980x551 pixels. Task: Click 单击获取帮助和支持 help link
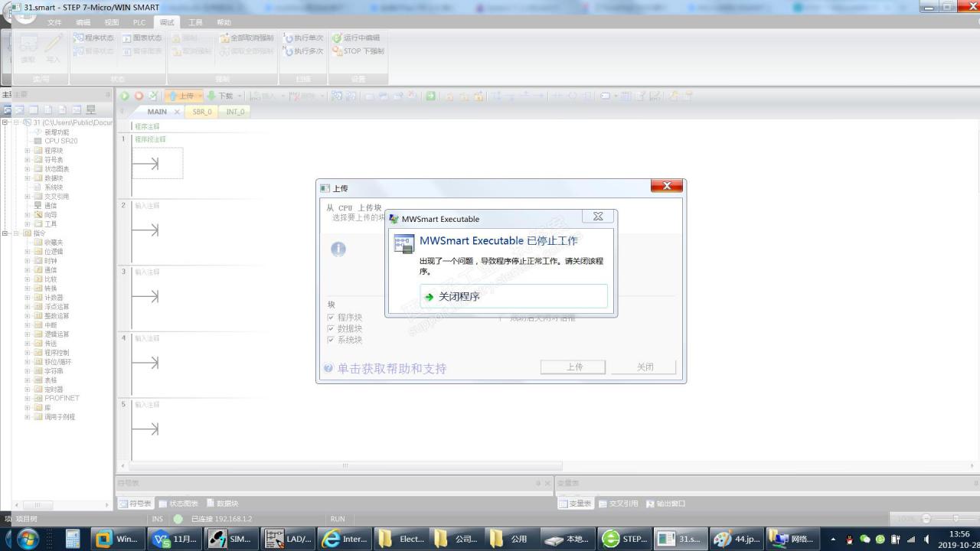[x=391, y=369]
